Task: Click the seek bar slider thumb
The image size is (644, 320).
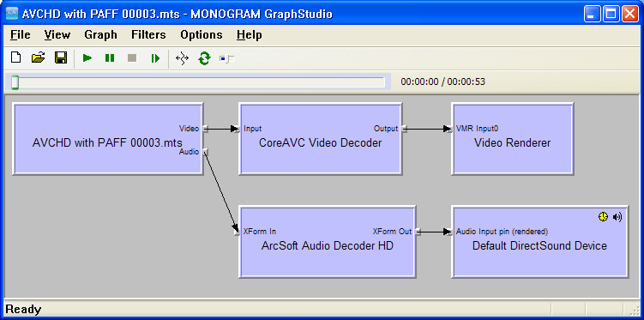Action: [x=15, y=82]
